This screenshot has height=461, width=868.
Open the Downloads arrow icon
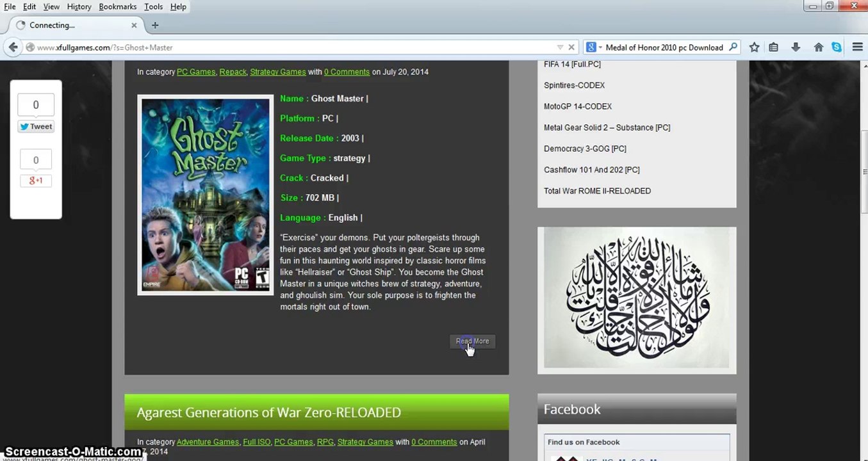click(796, 47)
